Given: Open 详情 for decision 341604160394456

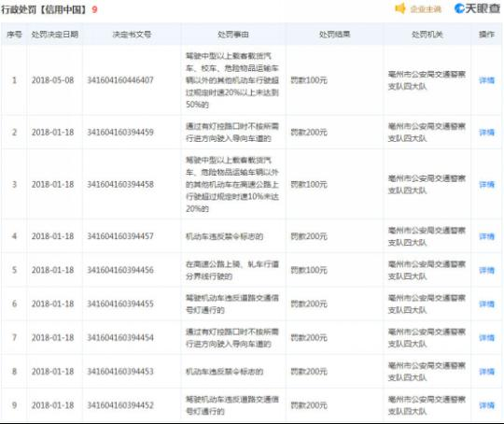Looking at the screenshot, I should [x=486, y=270].
